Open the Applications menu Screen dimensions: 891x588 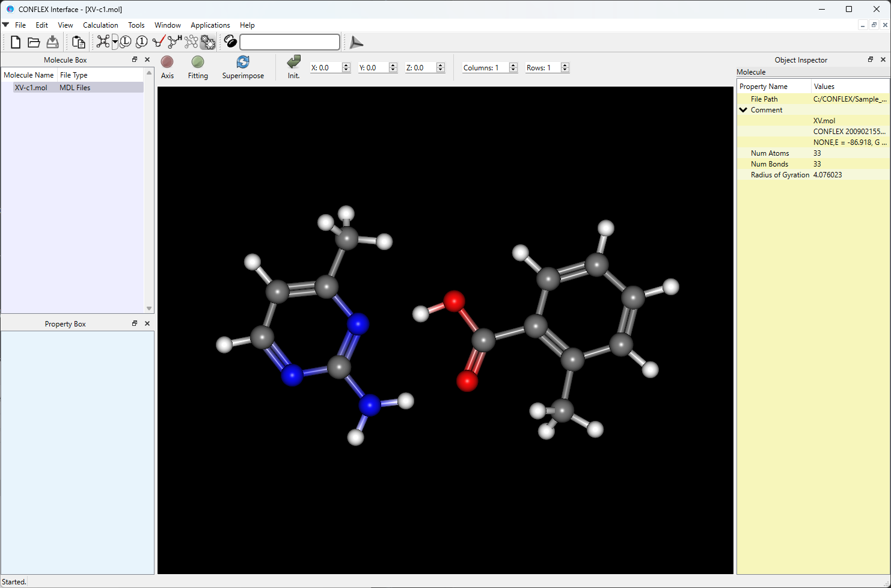pos(210,25)
